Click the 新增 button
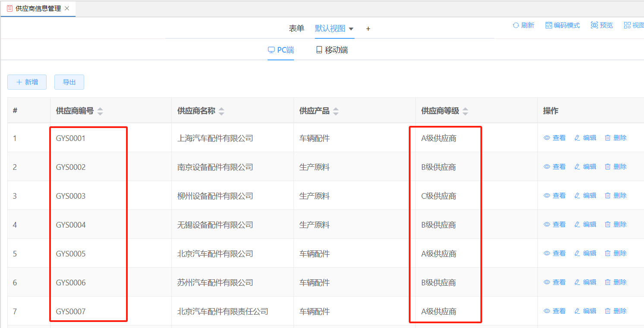Screen dimensions: 644x328 pyautogui.click(x=27, y=82)
